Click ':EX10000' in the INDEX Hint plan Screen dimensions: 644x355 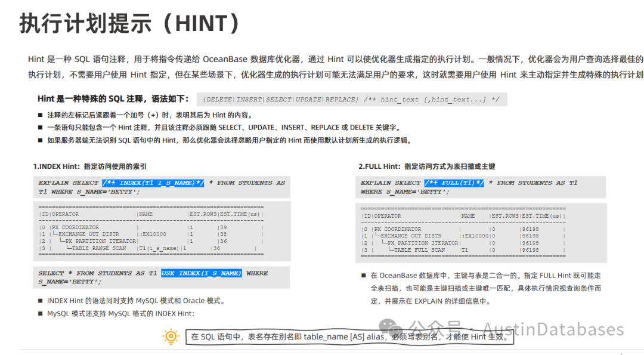coord(153,234)
